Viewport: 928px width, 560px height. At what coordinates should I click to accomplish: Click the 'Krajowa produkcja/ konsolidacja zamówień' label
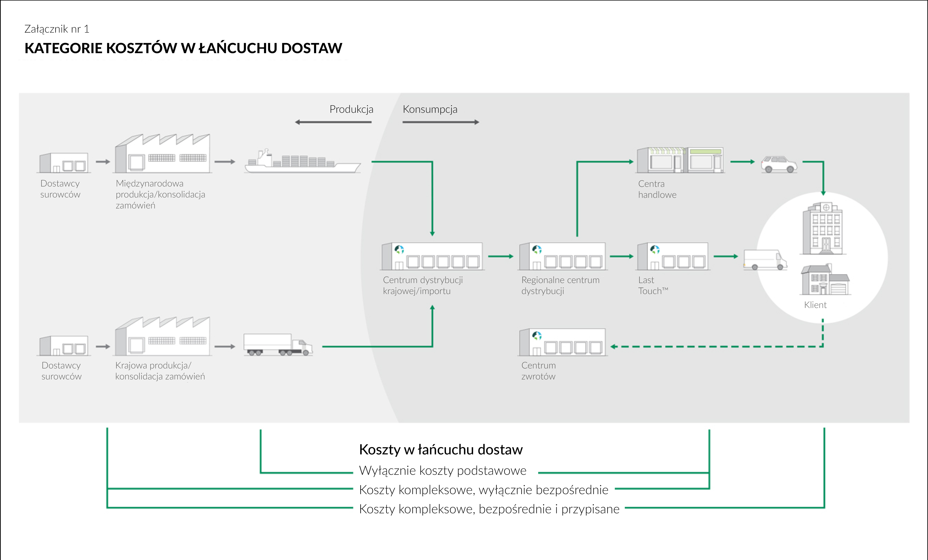[x=160, y=371]
